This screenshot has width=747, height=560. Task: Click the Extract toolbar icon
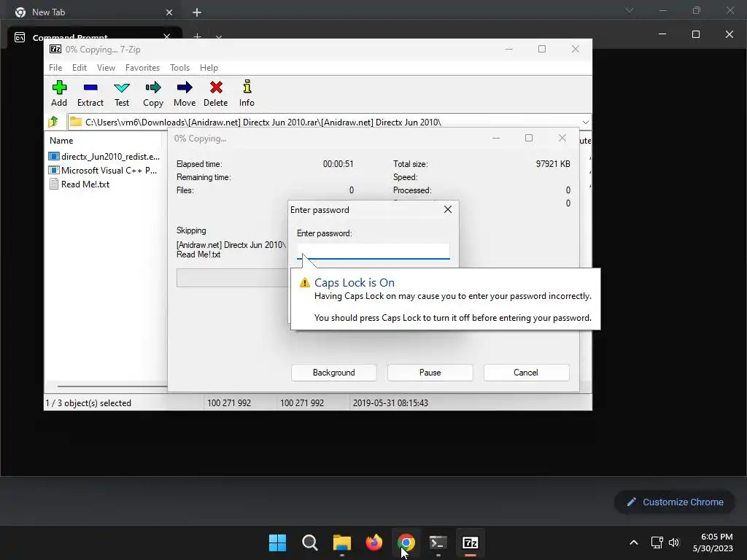pos(90,87)
